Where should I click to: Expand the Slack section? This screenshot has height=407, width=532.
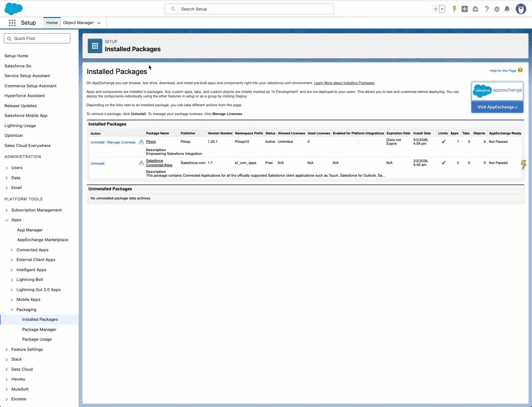[7, 360]
